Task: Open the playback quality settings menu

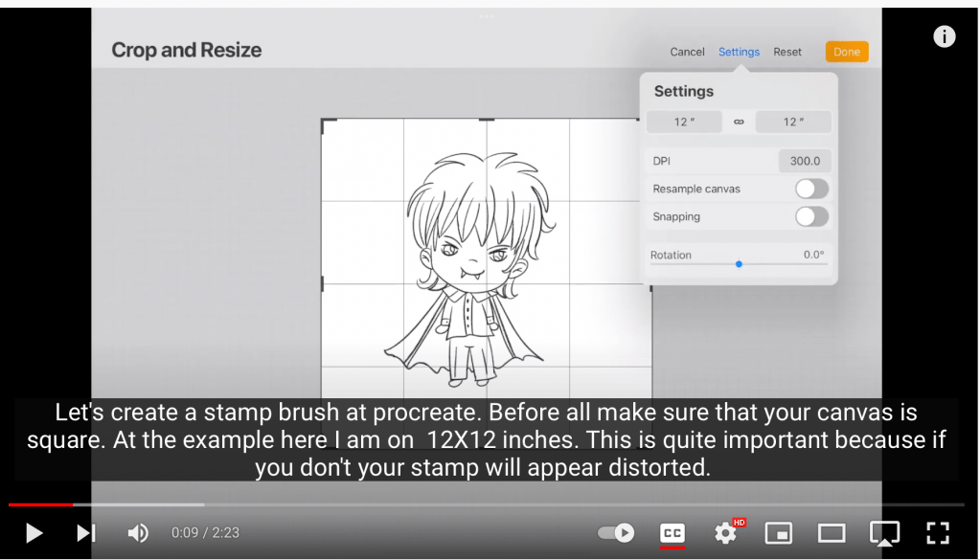Action: coord(725,533)
